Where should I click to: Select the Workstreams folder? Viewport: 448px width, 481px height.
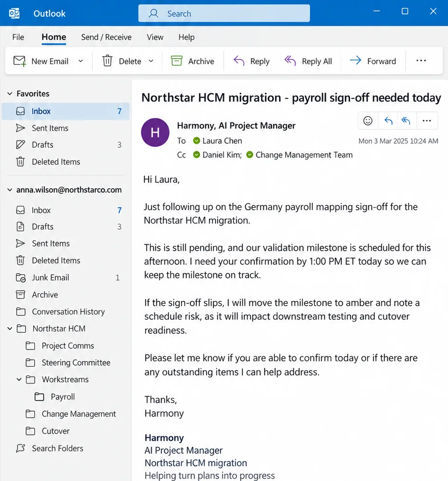66,380
